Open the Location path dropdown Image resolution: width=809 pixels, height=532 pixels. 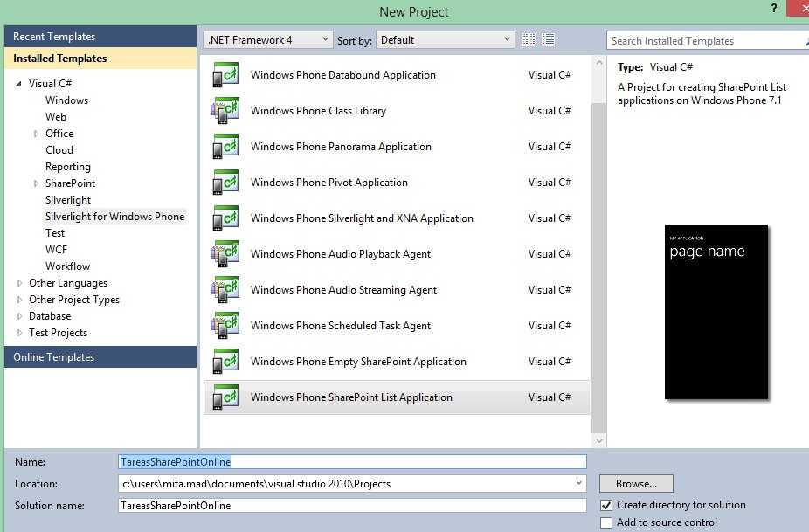point(579,483)
